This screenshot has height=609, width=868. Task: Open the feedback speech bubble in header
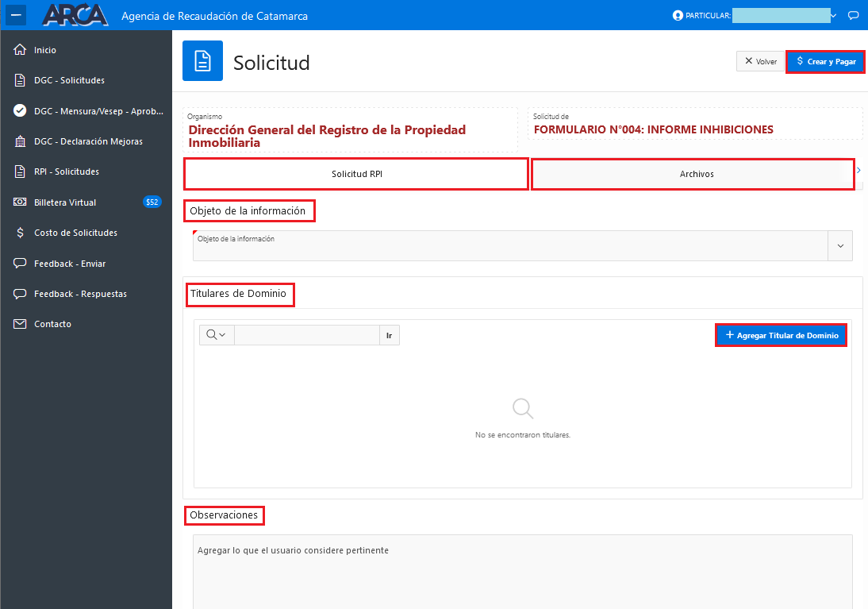pyautogui.click(x=853, y=16)
